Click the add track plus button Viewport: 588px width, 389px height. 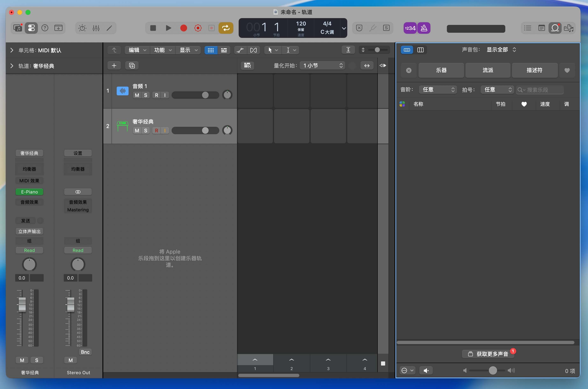point(114,65)
